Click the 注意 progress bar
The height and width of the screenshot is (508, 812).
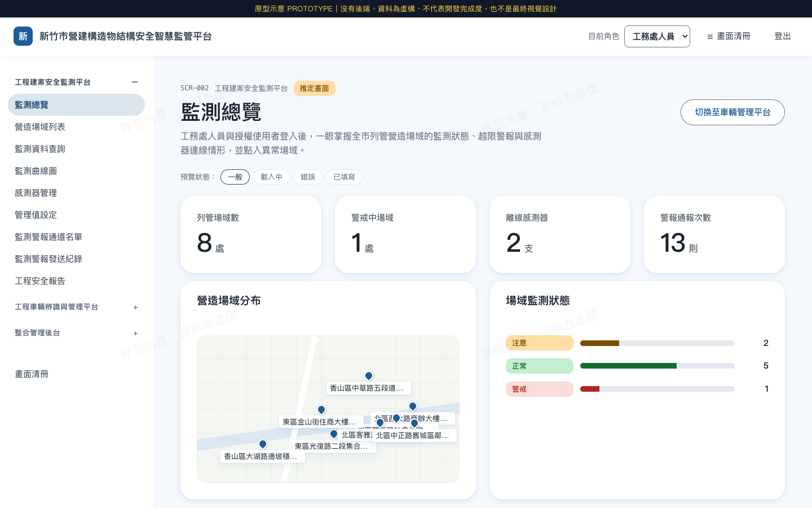657,343
